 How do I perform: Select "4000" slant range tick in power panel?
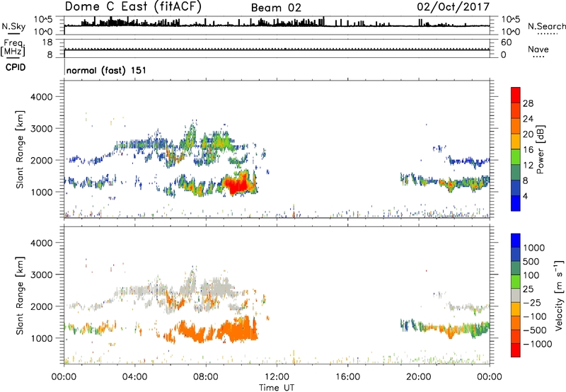42,97
